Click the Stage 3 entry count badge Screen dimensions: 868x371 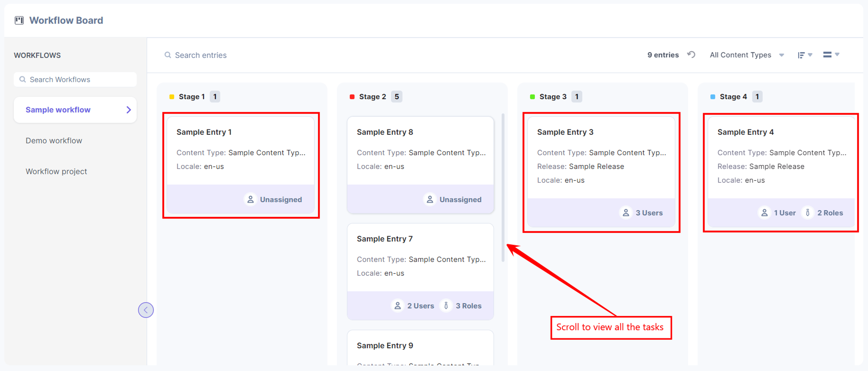577,97
